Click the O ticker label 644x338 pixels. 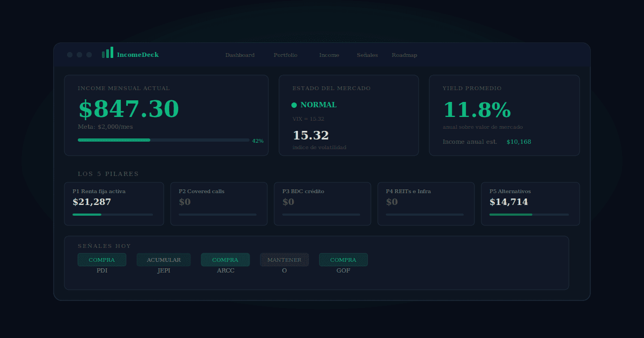point(284,271)
